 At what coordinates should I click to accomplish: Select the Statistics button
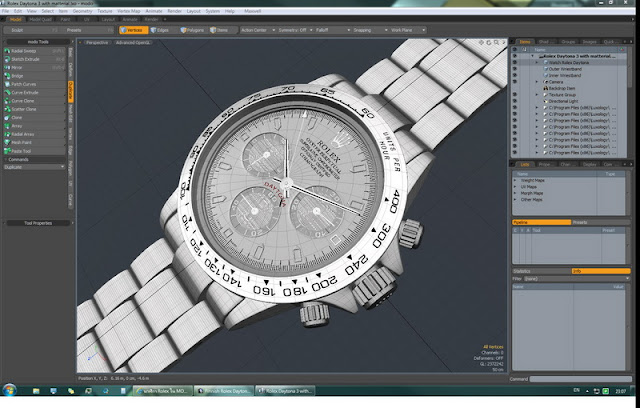point(542,271)
